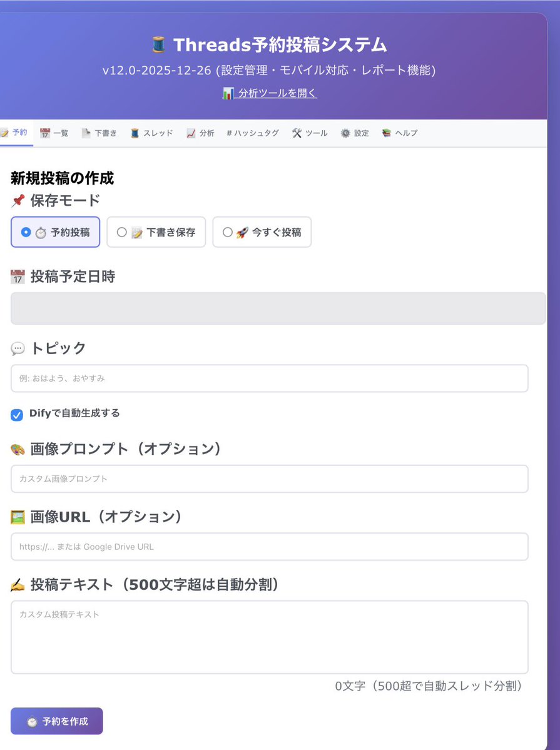Image resolution: width=560 pixels, height=750 pixels.
Task: Click the stopwatch icon in 予約投稿 option
Action: click(41, 233)
